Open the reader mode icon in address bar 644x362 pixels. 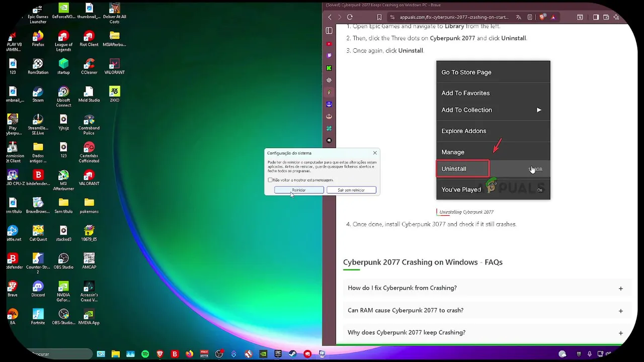(530, 17)
